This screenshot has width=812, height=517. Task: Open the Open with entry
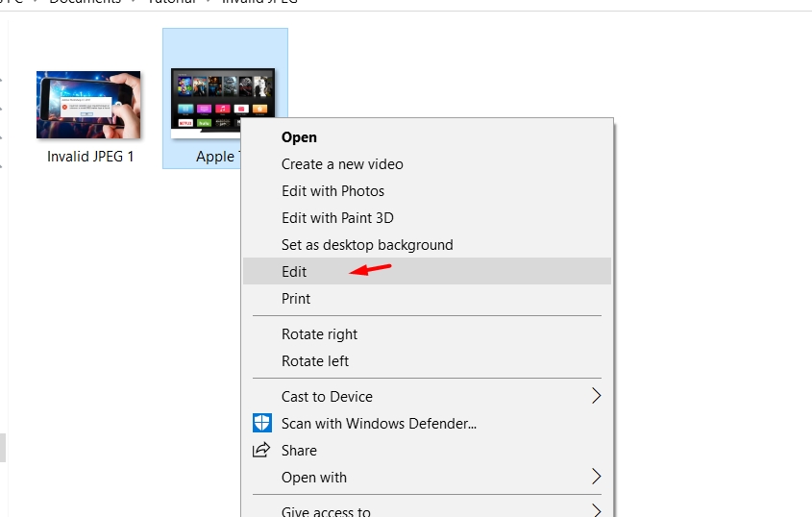pyautogui.click(x=427, y=477)
